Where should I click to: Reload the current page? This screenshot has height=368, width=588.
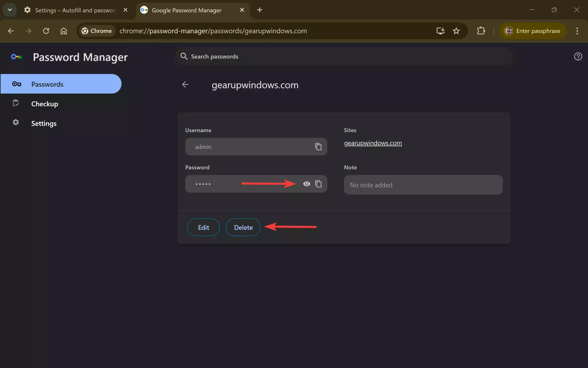pyautogui.click(x=46, y=31)
